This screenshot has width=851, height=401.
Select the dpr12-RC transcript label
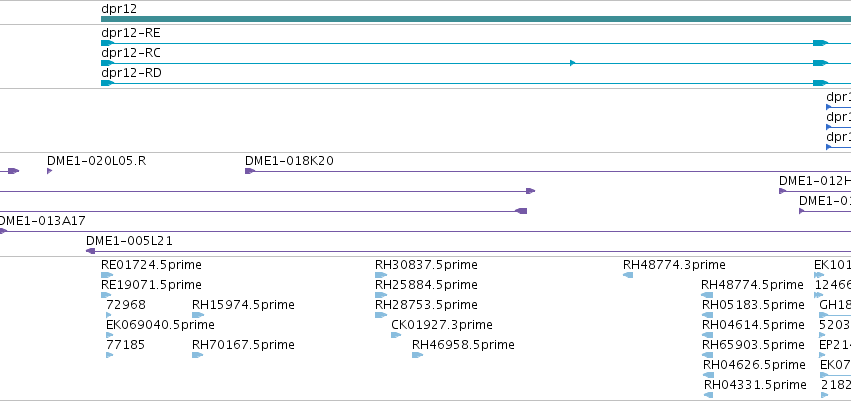131,53
